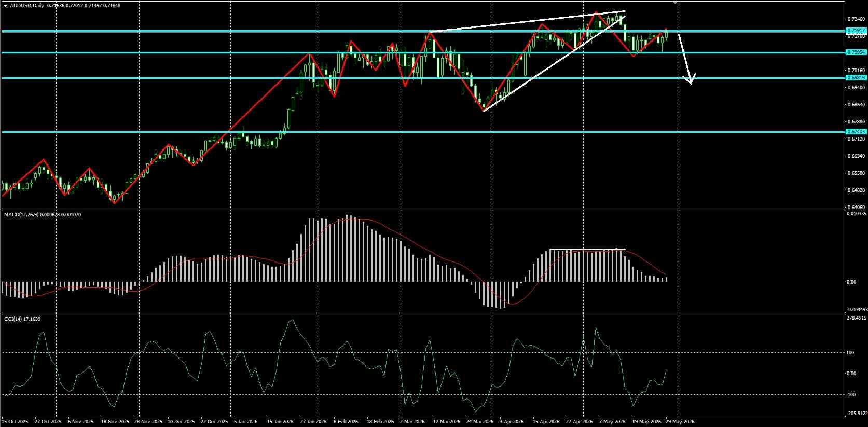The width and height of the screenshot is (868, 427).
Task: Click the CCI 278.4915 scale value
Action: [856, 318]
